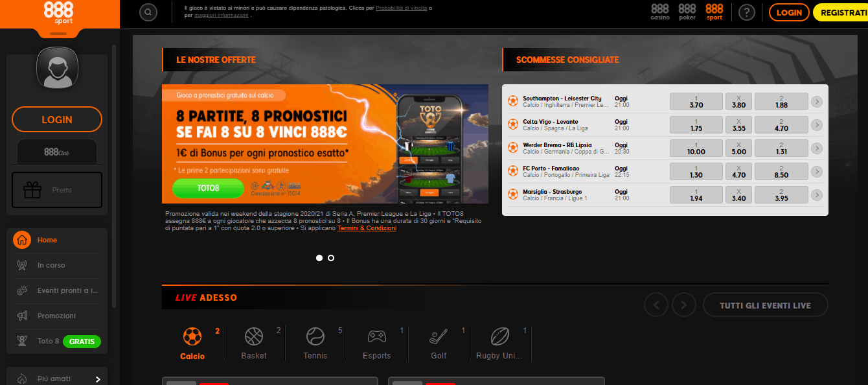This screenshot has height=385, width=868.
Task: Show next live events arrow
Action: pyautogui.click(x=684, y=305)
